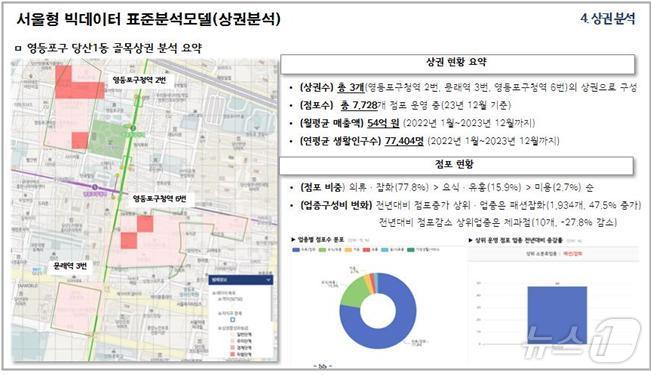The image size is (651, 375).
Task: Collapse the map legend panel using its chevron
Action: point(268,280)
